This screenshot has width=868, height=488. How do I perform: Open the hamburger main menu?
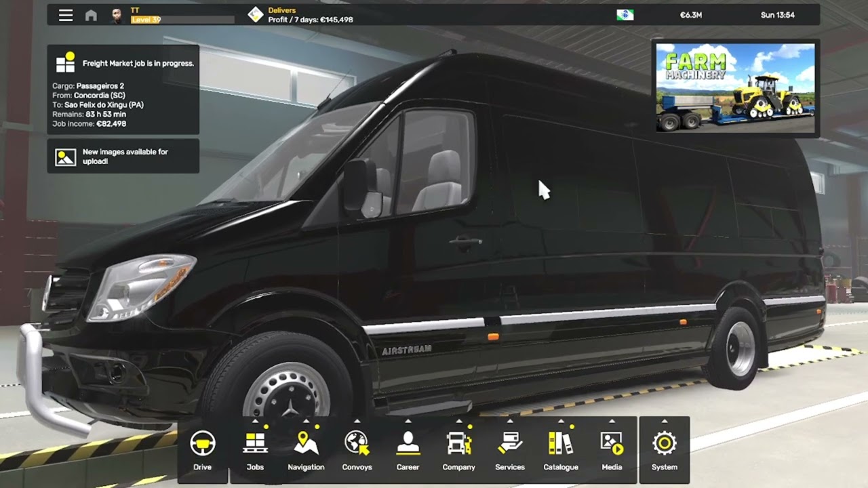(66, 15)
